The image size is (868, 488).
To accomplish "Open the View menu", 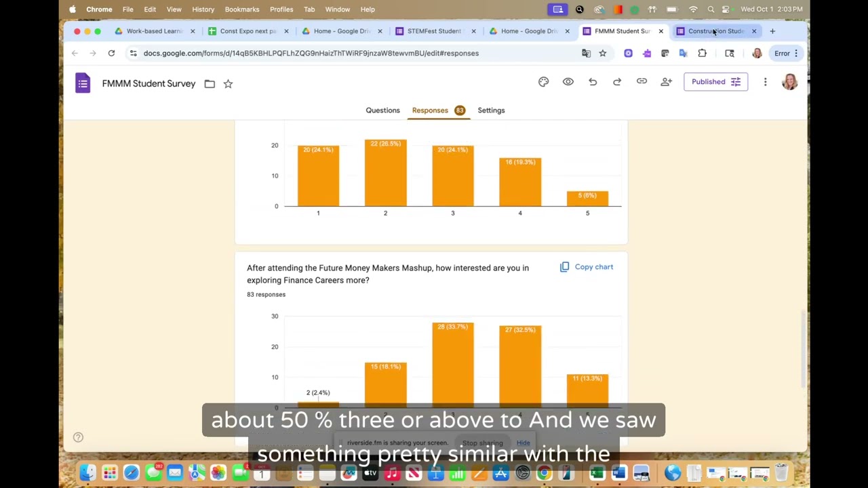I will (x=174, y=9).
